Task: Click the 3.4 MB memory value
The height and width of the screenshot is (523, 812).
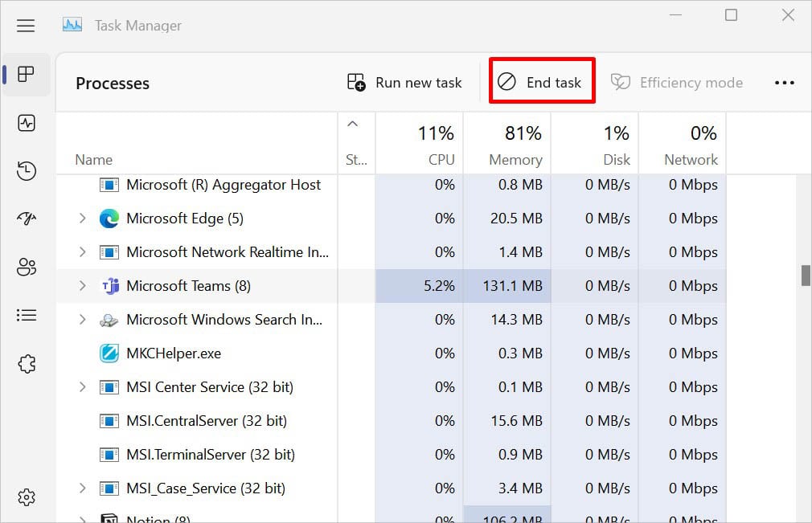Action: tap(520, 488)
